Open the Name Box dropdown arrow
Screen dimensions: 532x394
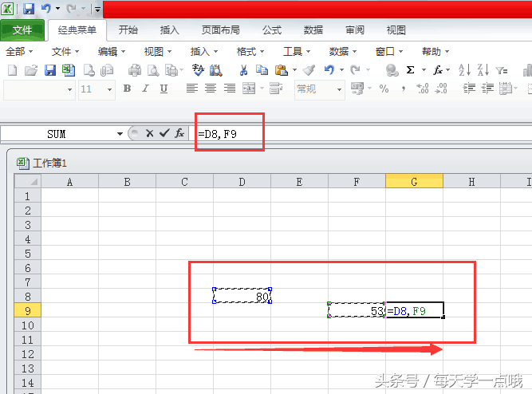click(120, 134)
